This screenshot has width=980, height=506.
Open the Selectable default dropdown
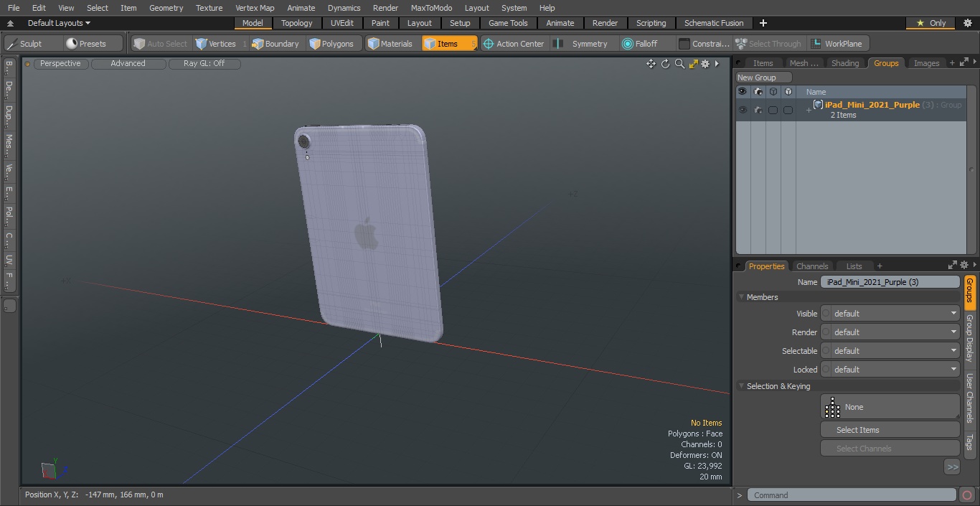[890, 351]
